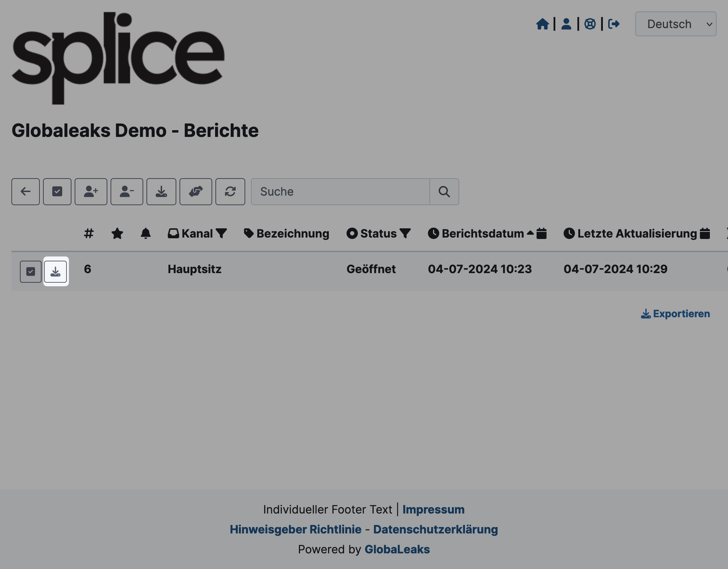Viewport: 728px width, 569px height.
Task: Open Berichtsdatum calendar date filter
Action: (541, 234)
